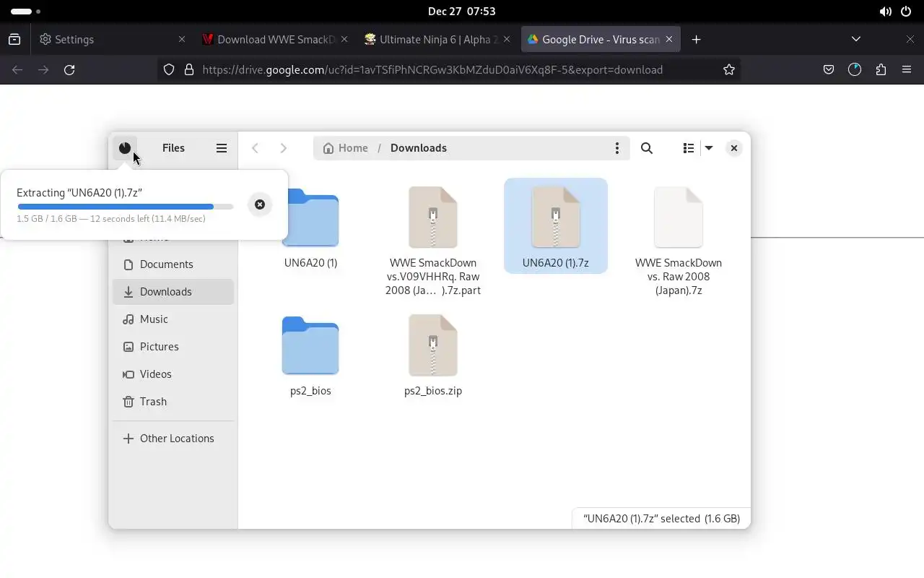Screen dimensions: 924x578
Task: View site security lock info
Action: 189,70
